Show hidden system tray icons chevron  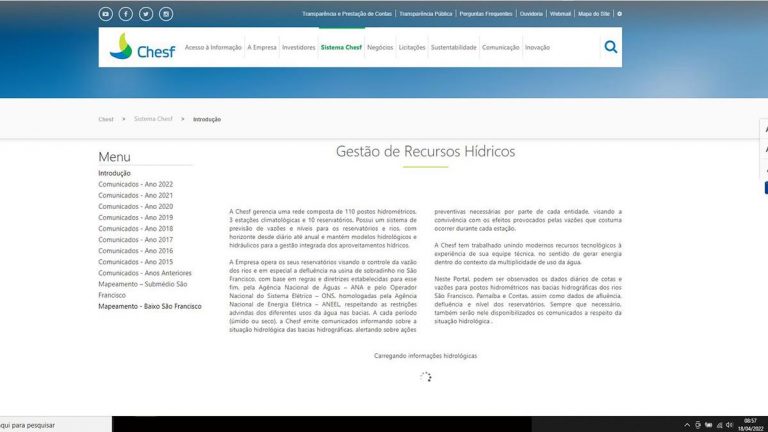[687, 425]
